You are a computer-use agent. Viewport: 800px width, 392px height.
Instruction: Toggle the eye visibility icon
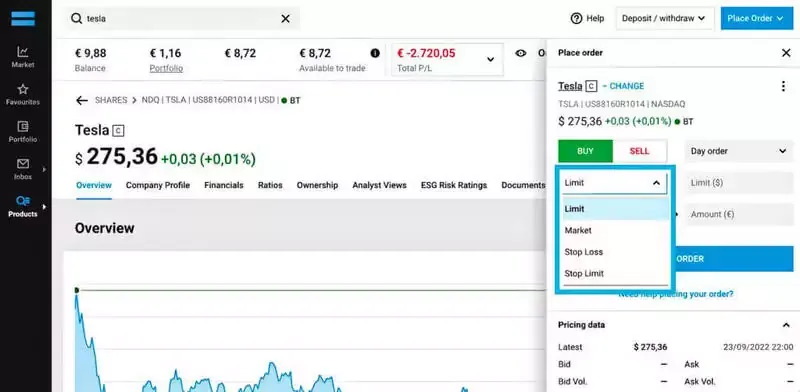point(520,53)
